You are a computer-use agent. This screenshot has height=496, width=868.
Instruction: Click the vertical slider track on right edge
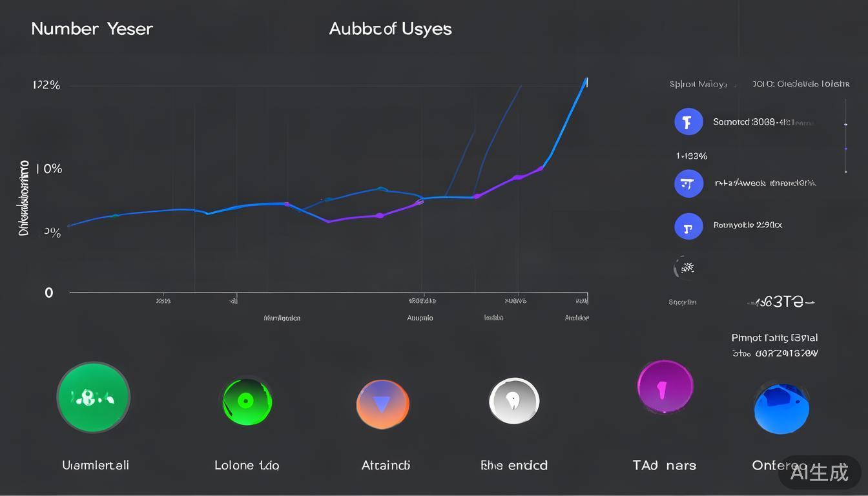845,136
